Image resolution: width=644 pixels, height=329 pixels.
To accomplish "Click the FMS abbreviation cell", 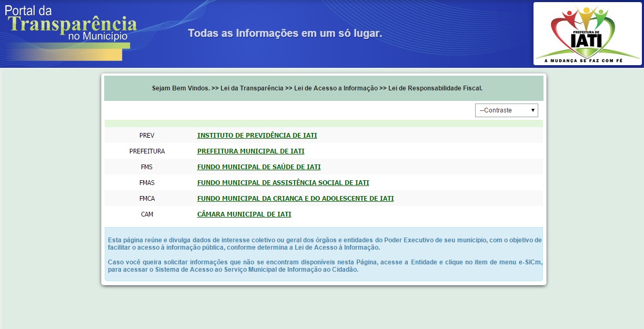I will click(147, 167).
